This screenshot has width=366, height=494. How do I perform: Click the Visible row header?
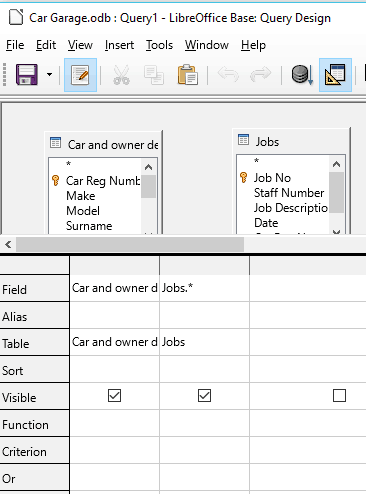click(34, 397)
